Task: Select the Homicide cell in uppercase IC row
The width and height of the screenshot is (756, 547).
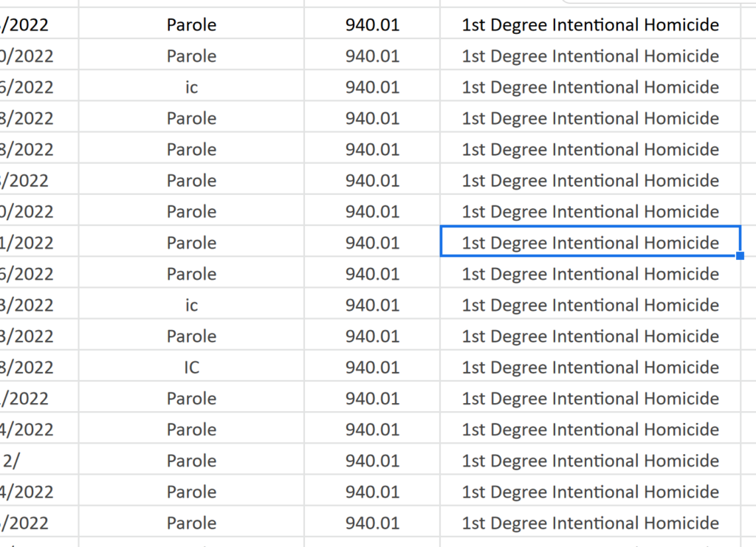Action: tap(590, 367)
